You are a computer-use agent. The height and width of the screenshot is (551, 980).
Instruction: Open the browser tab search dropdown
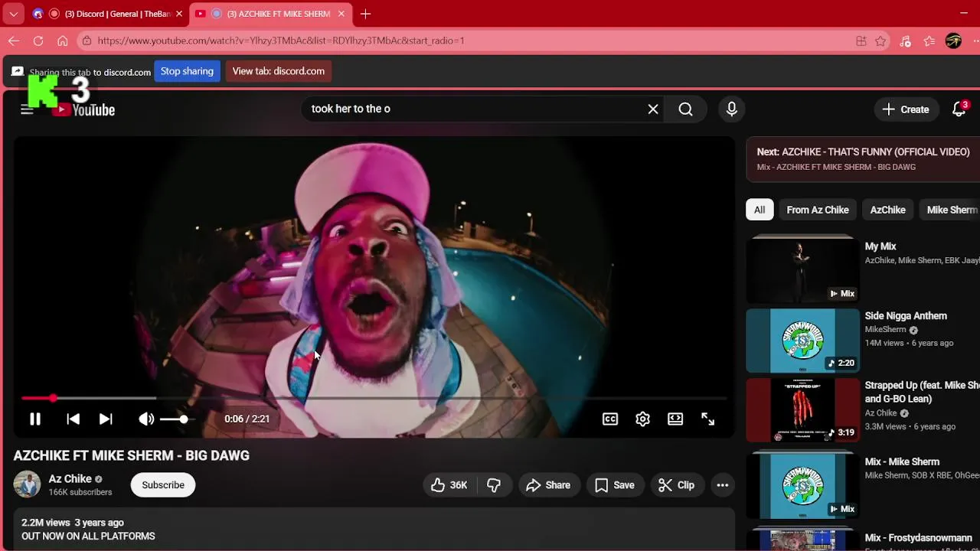(x=13, y=14)
